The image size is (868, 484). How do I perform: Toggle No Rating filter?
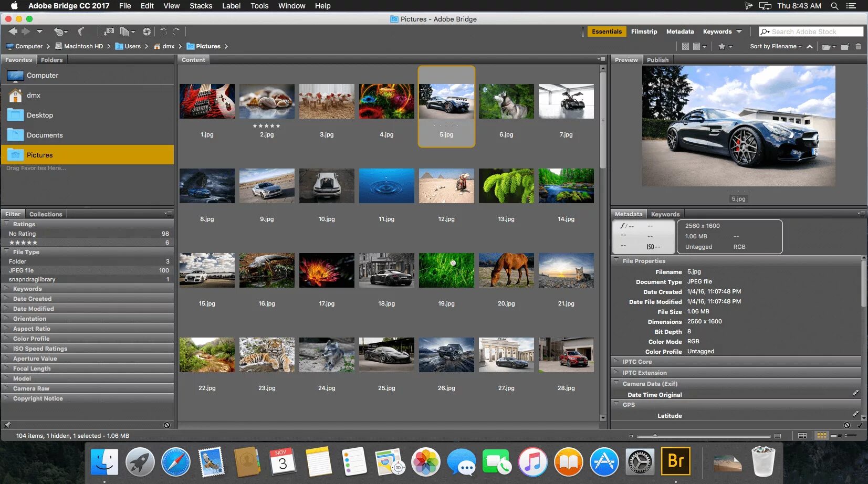pos(87,234)
